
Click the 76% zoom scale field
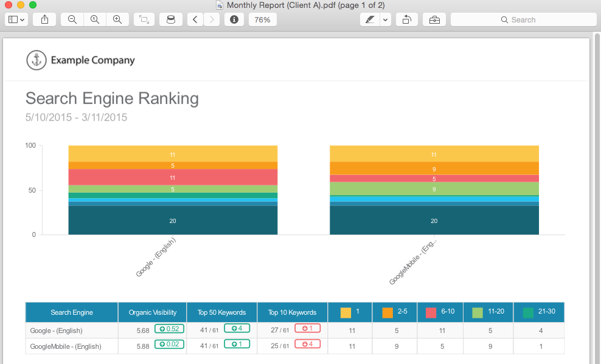tap(262, 19)
